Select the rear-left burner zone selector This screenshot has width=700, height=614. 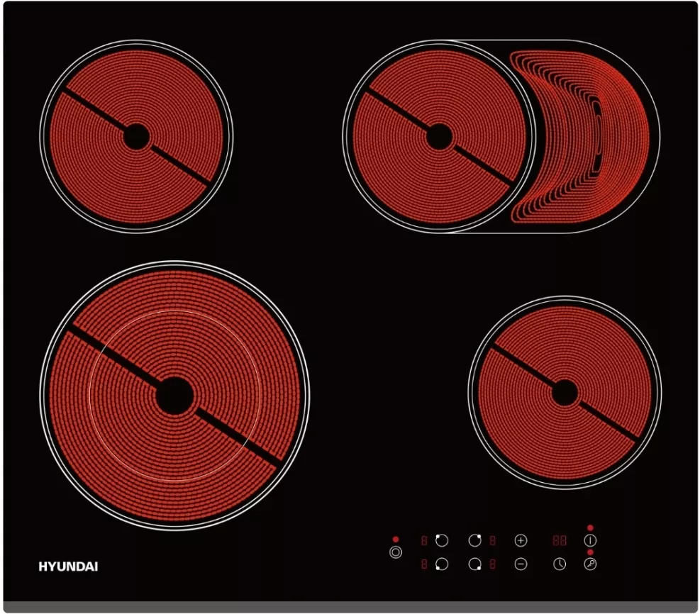tap(442, 540)
